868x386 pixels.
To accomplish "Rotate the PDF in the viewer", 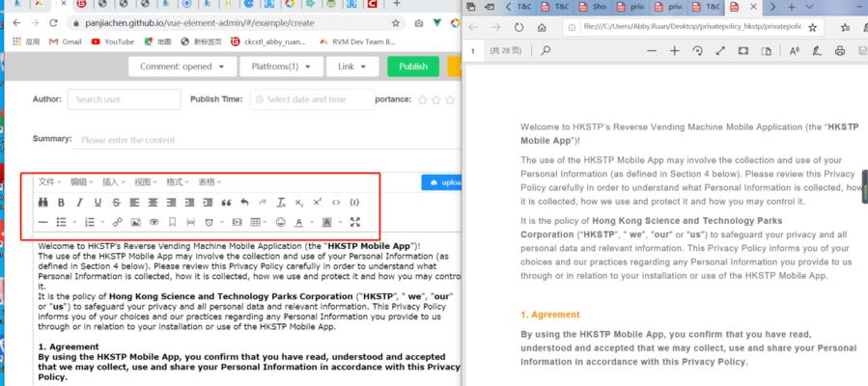I will pyautogui.click(x=697, y=51).
